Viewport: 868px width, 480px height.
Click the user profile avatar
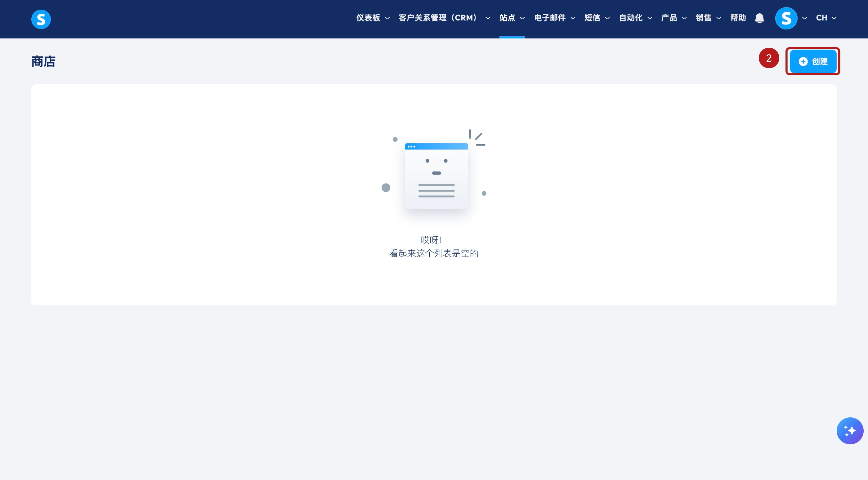coord(786,18)
